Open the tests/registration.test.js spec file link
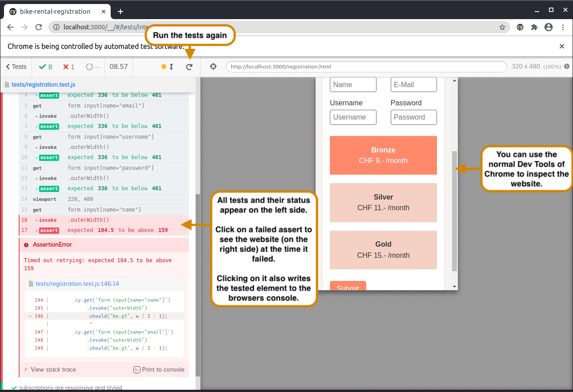The height and width of the screenshot is (392, 573). click(x=43, y=84)
